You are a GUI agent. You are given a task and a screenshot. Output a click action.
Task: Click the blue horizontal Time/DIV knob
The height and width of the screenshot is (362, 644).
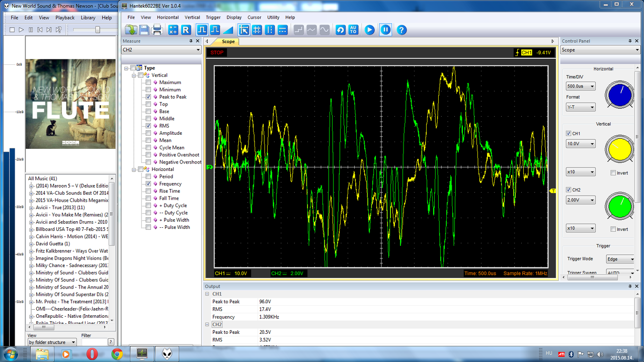(x=620, y=95)
